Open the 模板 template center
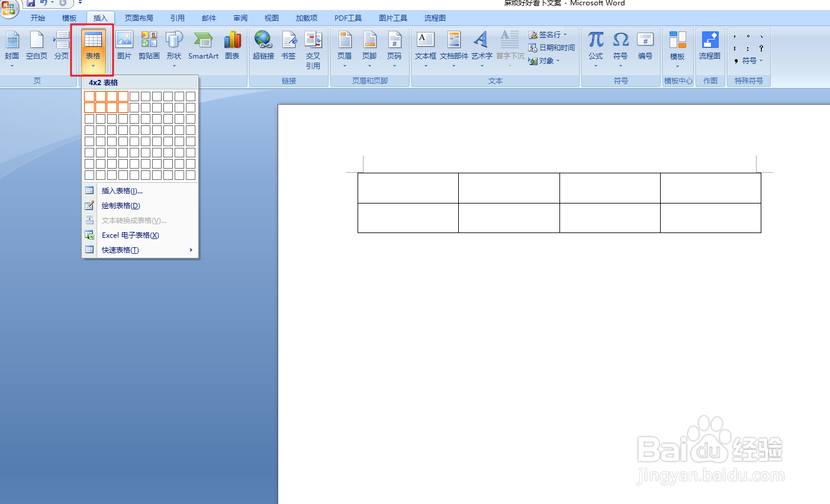This screenshot has width=830, height=504. [x=677, y=49]
